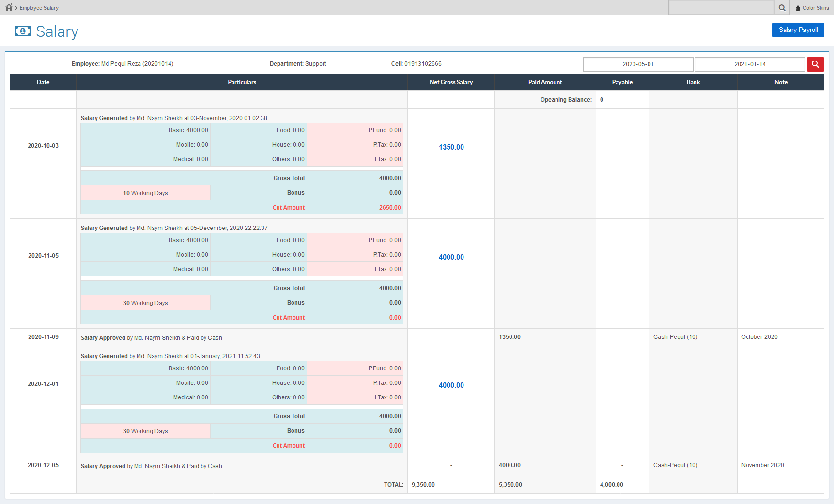Click the top bar search magnifier icon
This screenshot has width=834, height=504.
(782, 8)
